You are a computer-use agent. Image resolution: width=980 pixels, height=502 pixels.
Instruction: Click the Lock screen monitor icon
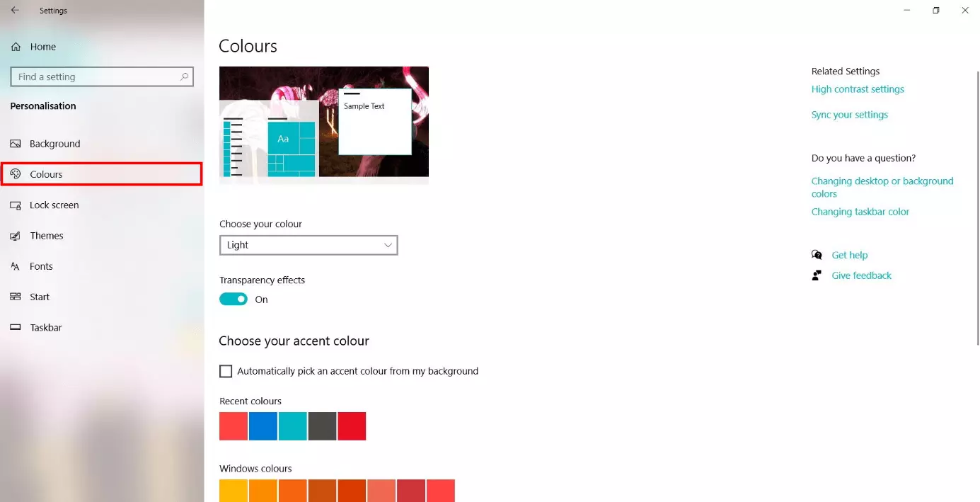(16, 205)
